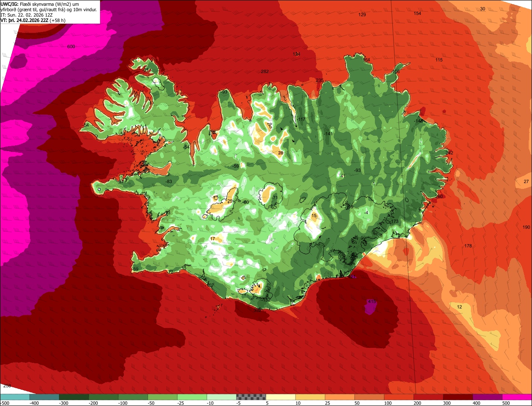Image resolution: width=532 pixels, height=406 pixels.
Task: Click the valid time line 'VT: þri. 24.02.2026 22Z'
Action: pos(25,20)
